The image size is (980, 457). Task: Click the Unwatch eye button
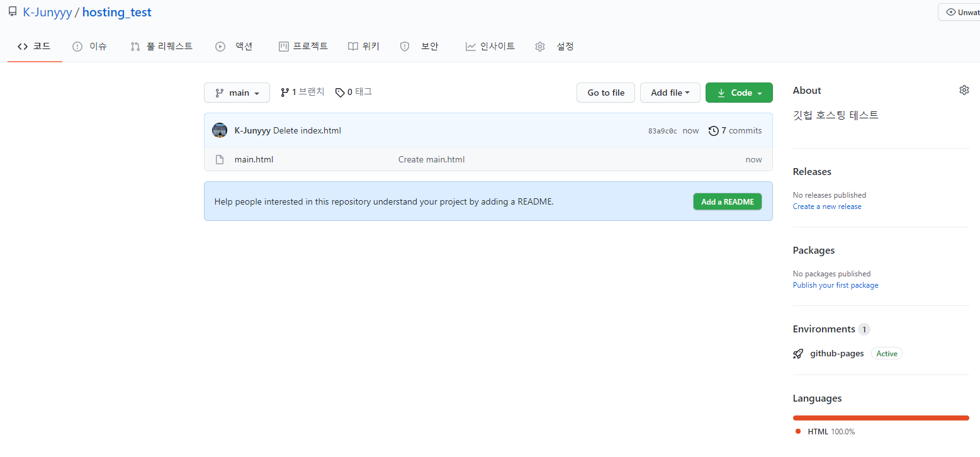[959, 12]
